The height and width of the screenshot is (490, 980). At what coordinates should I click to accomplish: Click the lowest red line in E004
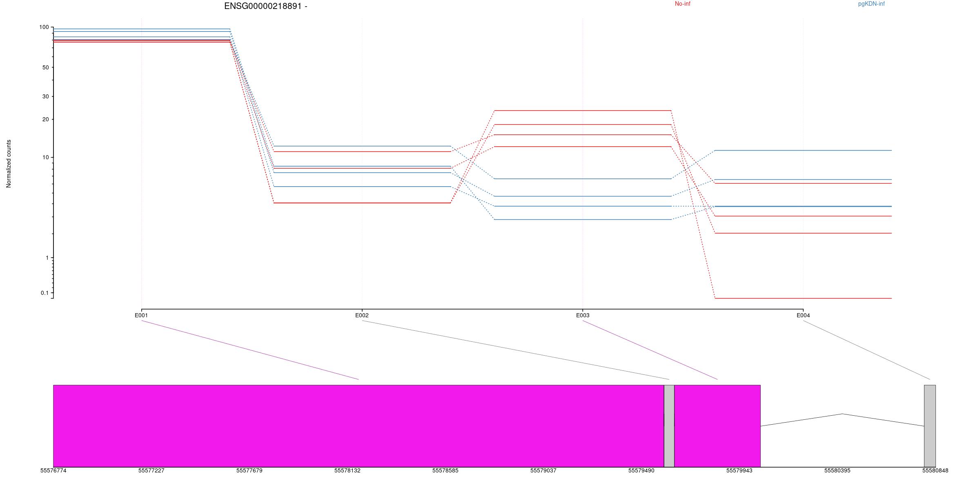[x=803, y=298]
